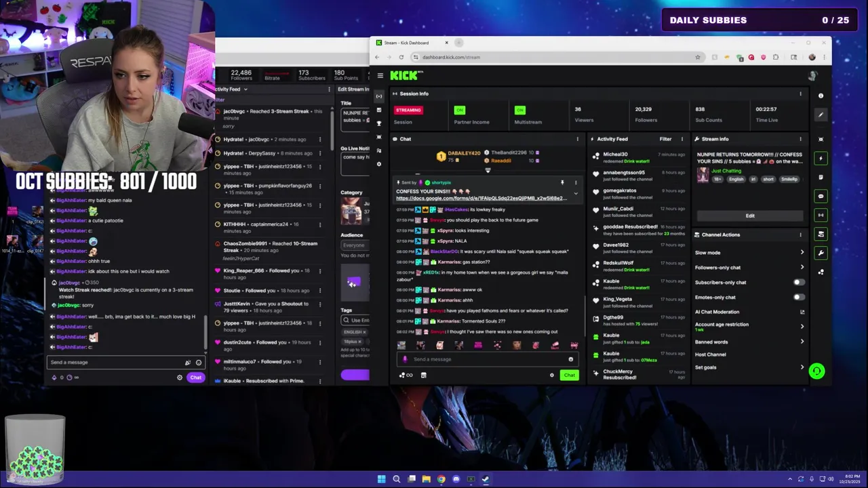Toggle Partner Income ON badge
Image resolution: width=868 pixels, height=488 pixels.
click(460, 110)
